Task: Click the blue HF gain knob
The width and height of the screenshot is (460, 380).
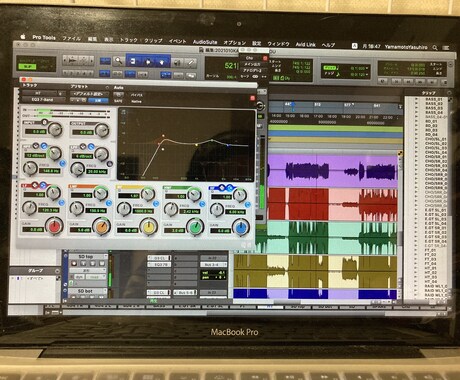Action: (241, 227)
